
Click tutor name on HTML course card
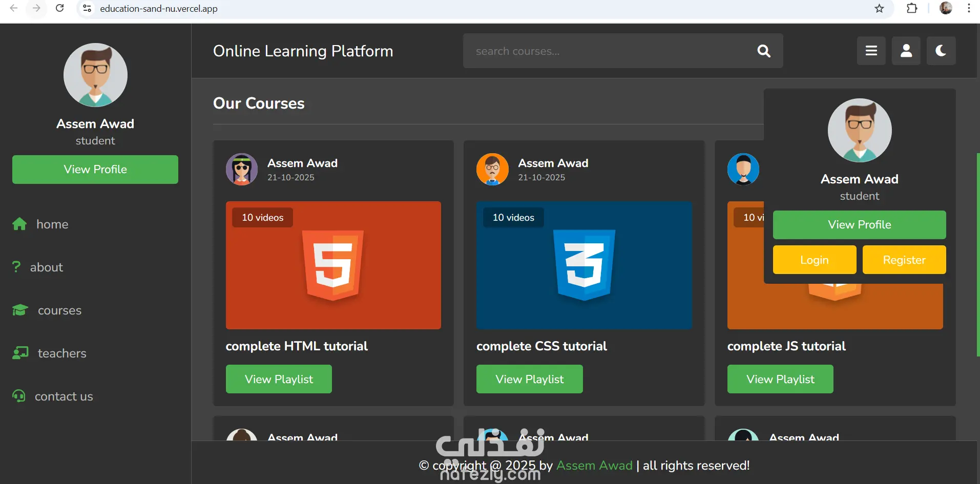point(302,163)
